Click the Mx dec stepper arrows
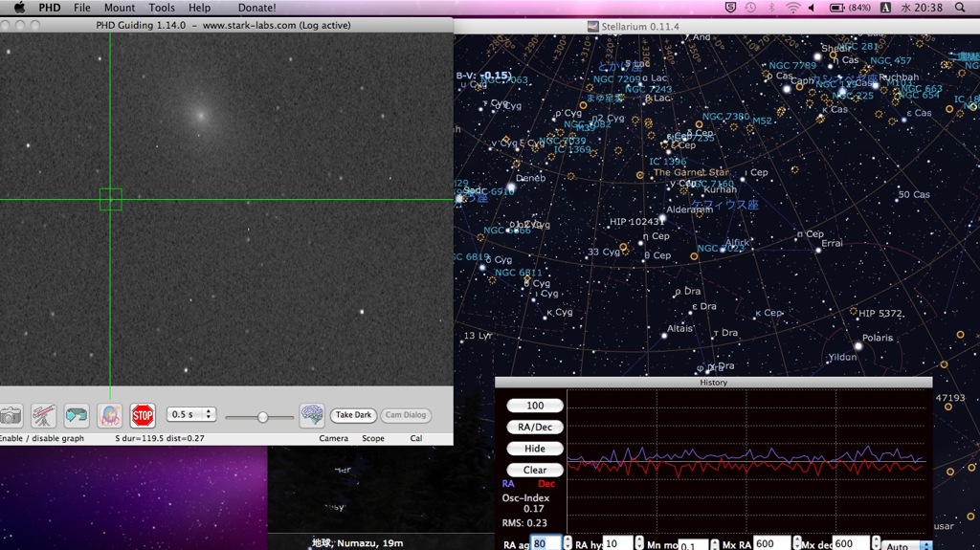 [x=876, y=543]
